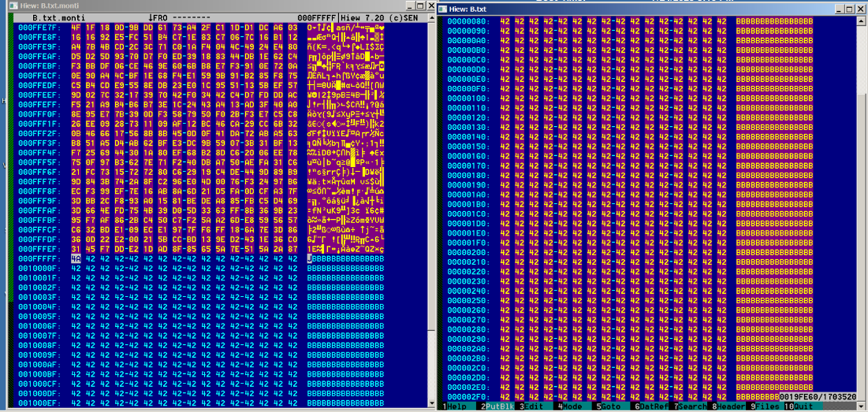Click the highlighted 4A byte at offset 000FFFFF

coord(76,258)
